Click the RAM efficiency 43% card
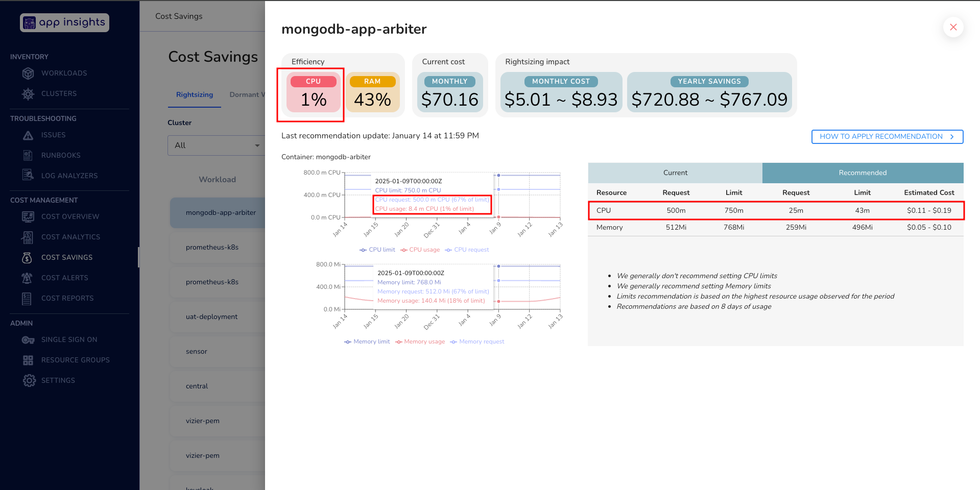 [x=372, y=92]
